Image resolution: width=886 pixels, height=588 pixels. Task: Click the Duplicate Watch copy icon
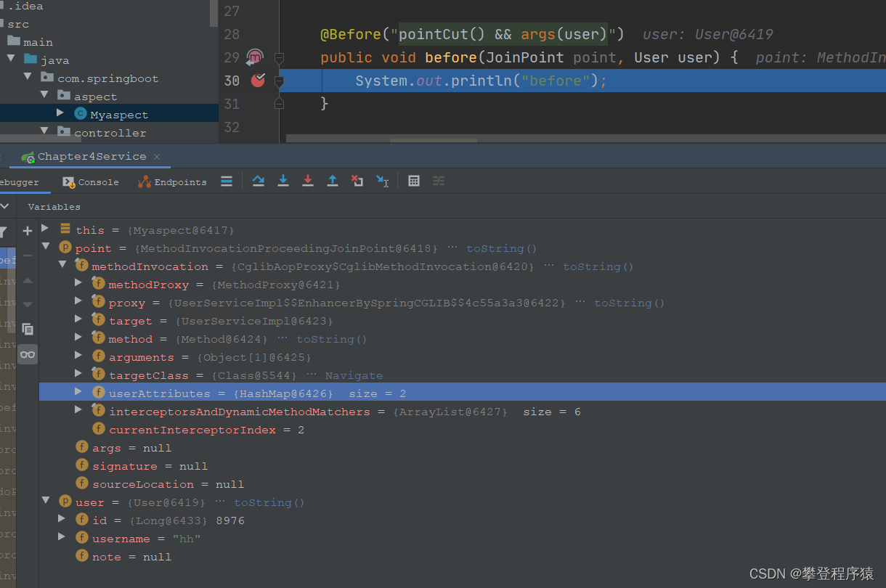click(28, 329)
